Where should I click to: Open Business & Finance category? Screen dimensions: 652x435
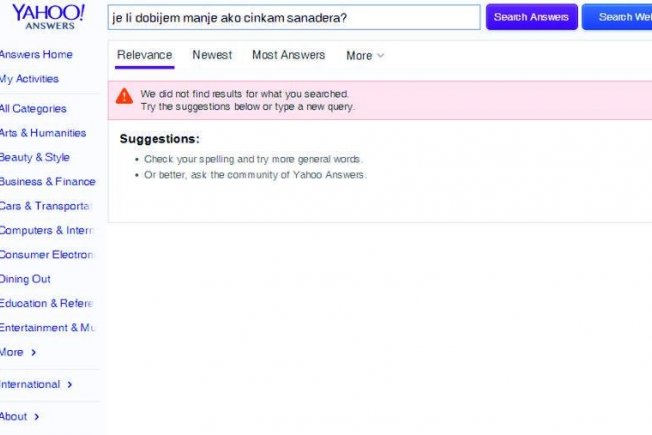[47, 182]
